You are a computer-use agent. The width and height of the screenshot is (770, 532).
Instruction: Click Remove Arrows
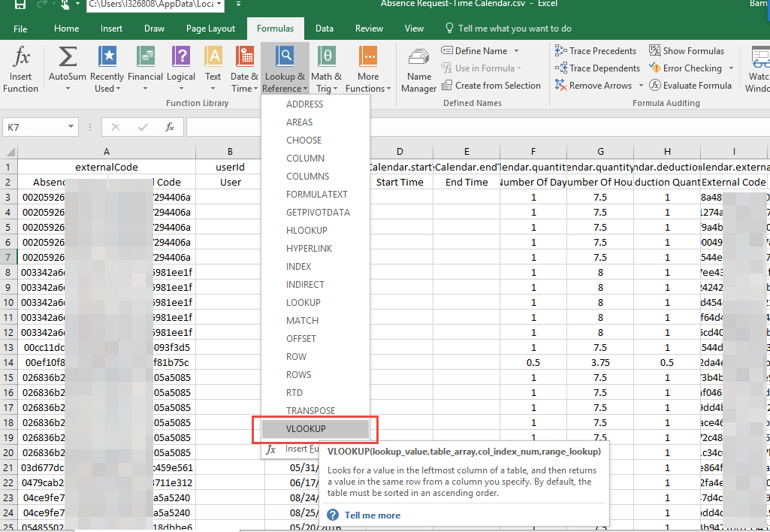tap(593, 86)
